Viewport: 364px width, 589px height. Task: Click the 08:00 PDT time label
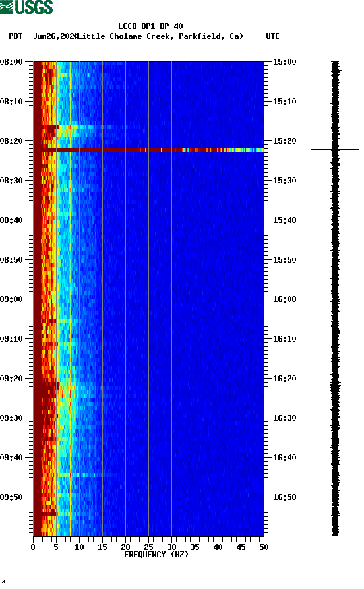point(11,61)
